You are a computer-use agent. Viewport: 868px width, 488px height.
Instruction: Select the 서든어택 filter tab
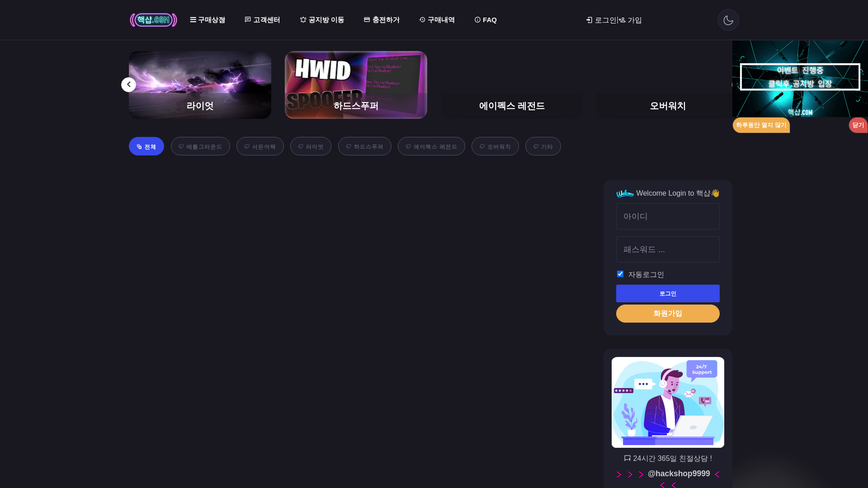coord(260,146)
